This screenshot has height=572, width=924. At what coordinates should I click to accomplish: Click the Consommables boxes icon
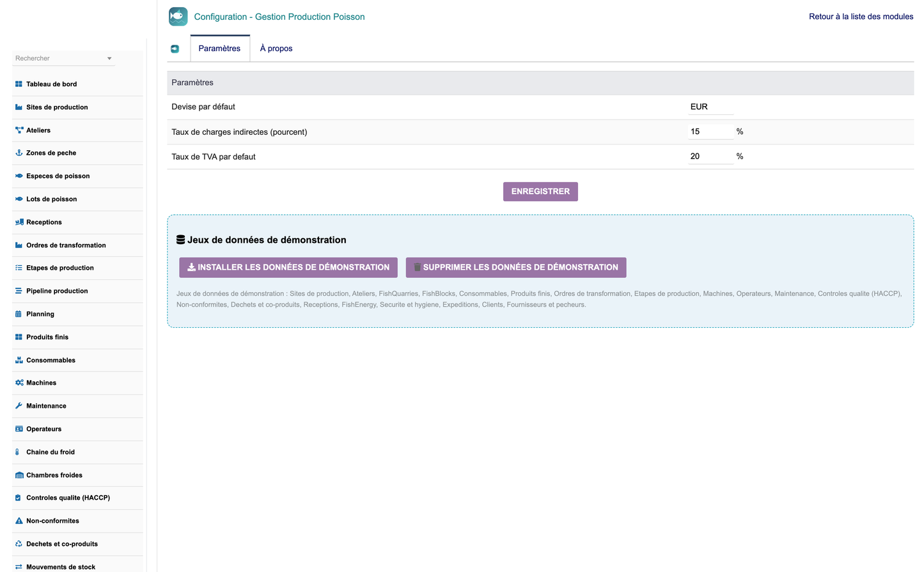19,360
